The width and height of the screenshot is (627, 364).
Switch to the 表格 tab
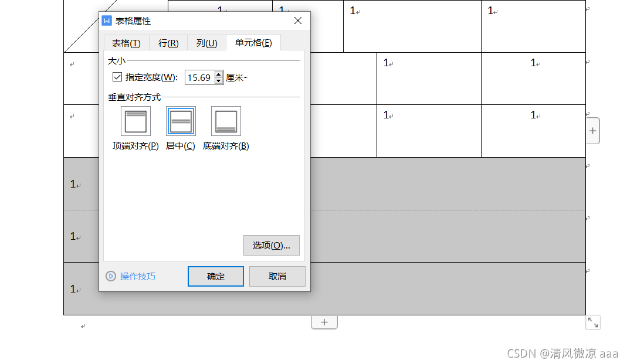pyautogui.click(x=125, y=42)
